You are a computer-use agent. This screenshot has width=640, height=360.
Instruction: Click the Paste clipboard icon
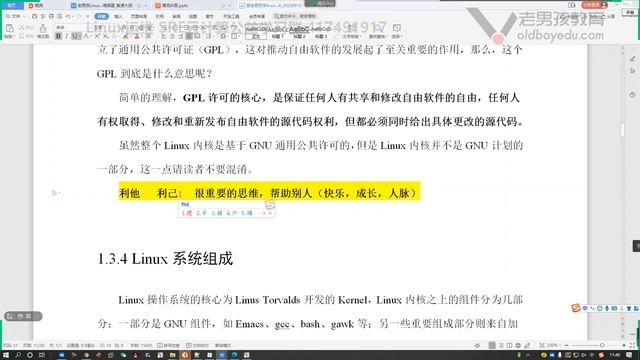tap(9, 28)
